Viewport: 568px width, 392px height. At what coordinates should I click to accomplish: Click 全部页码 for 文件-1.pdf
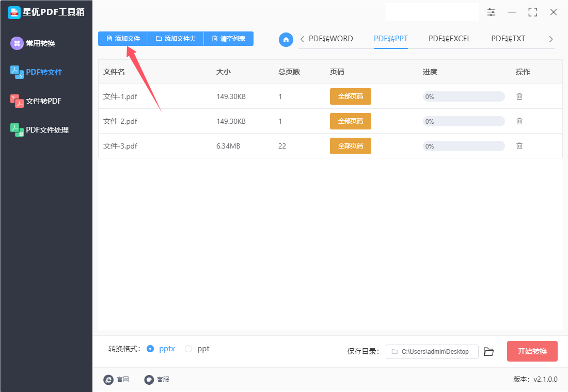pos(350,96)
